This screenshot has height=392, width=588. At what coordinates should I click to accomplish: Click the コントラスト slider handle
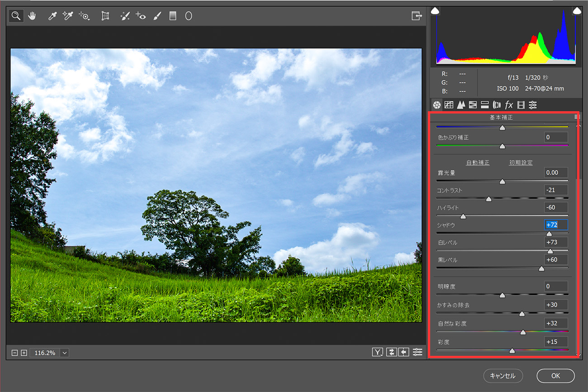click(x=488, y=198)
